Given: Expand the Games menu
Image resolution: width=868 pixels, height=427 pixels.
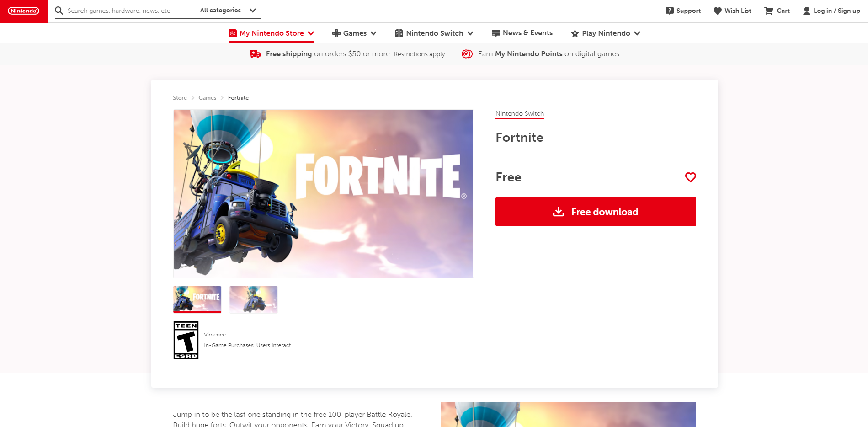Looking at the screenshot, I should coord(355,33).
